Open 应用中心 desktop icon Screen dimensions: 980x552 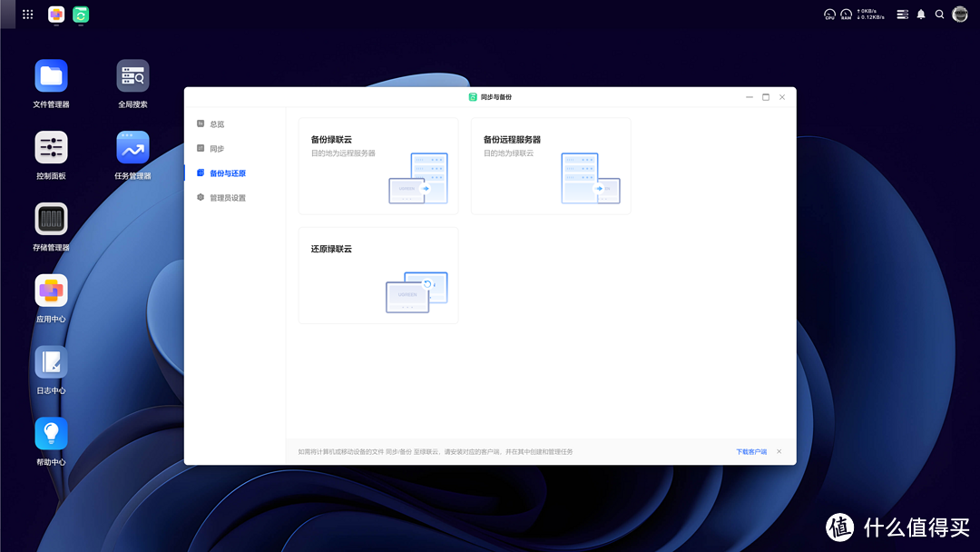[x=51, y=291]
